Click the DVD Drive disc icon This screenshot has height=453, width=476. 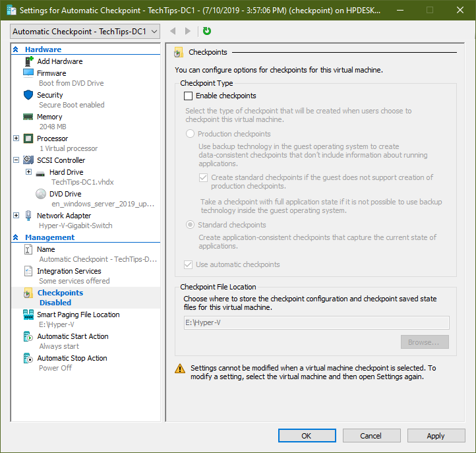[41, 194]
